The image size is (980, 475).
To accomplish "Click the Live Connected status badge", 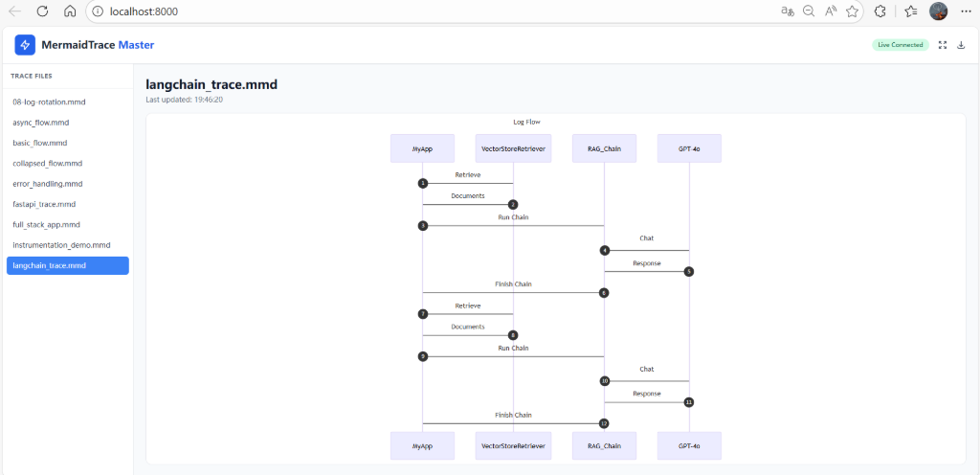I will point(900,45).
